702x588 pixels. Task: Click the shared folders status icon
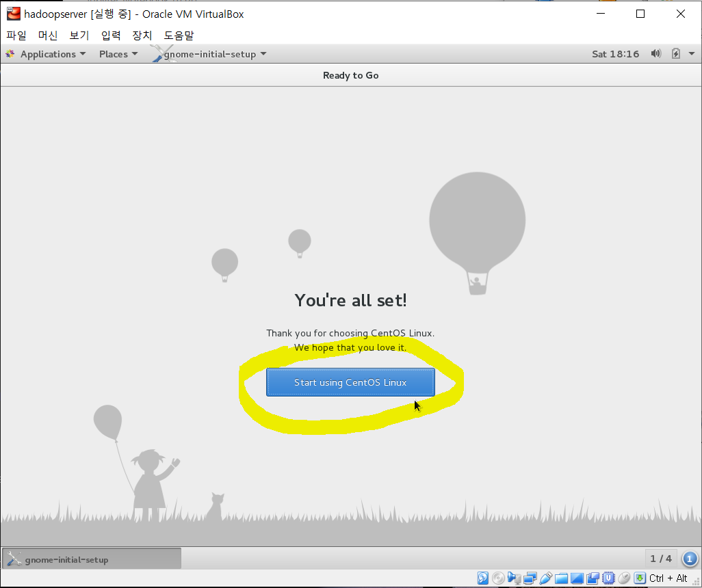(562, 578)
